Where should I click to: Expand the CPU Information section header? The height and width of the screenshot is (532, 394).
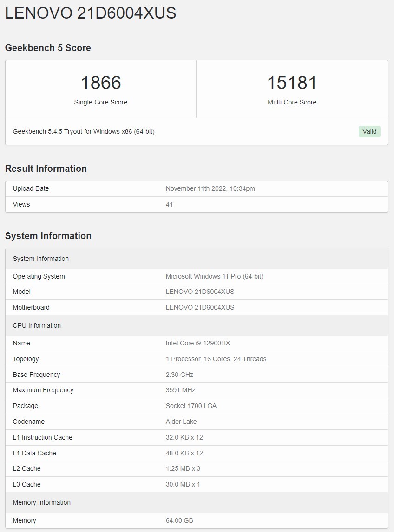click(37, 325)
